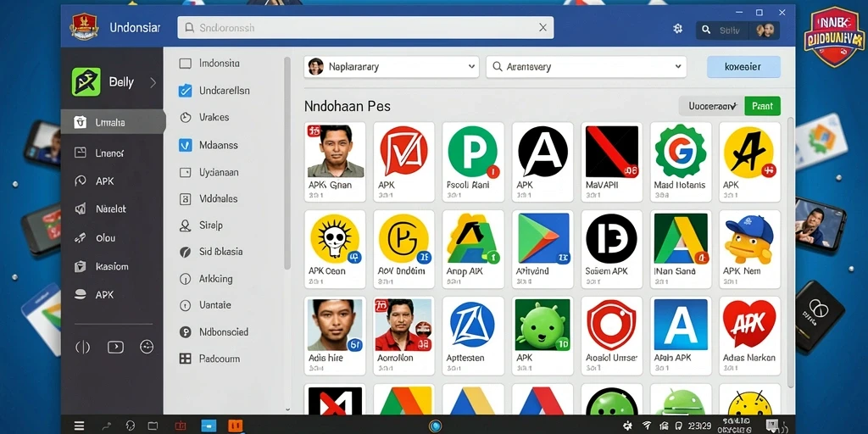Open the yellow circle A app

tap(749, 162)
